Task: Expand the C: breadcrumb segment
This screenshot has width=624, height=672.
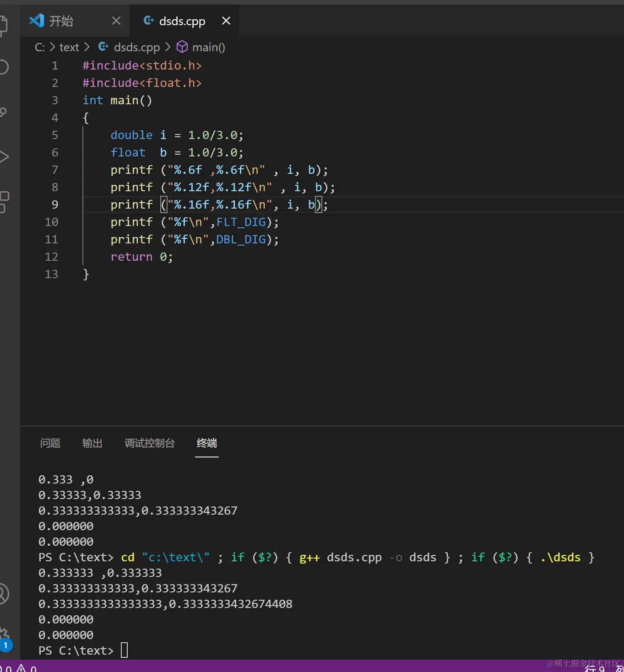Action: pos(40,47)
